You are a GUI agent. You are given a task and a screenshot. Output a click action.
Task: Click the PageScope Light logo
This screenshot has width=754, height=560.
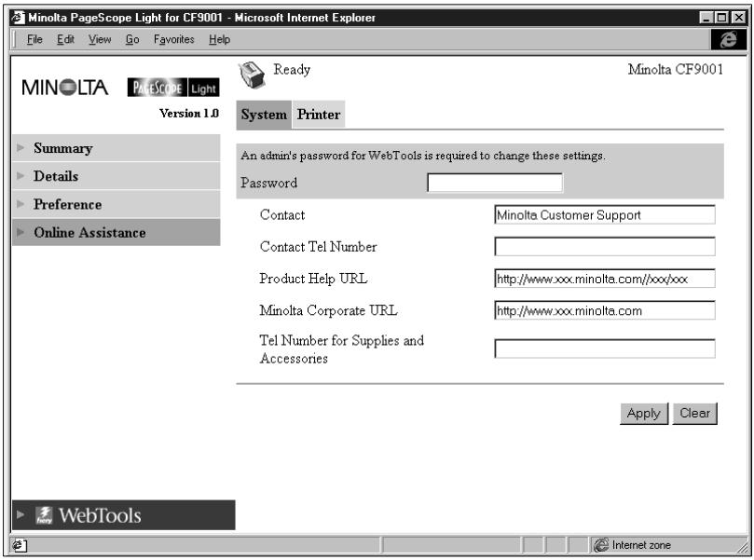(x=173, y=88)
